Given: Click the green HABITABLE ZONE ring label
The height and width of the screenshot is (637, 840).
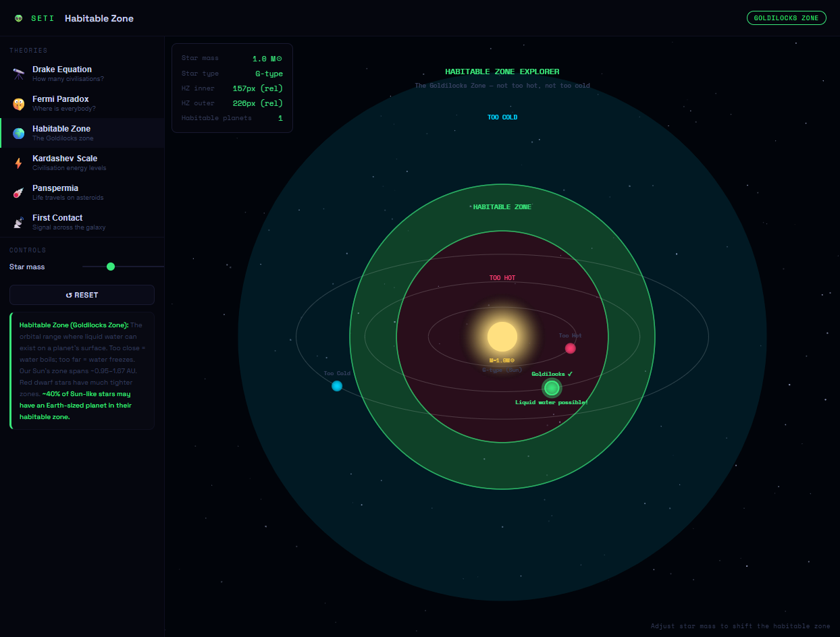Looking at the screenshot, I should [502, 207].
